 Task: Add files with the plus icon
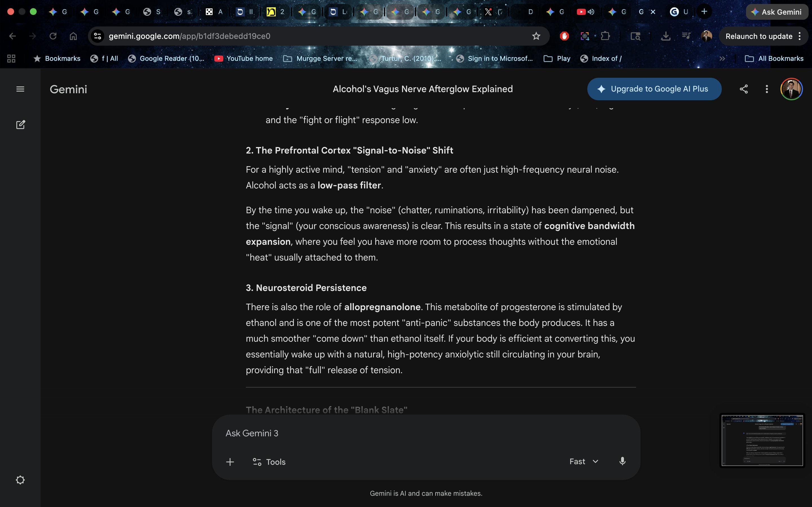(x=230, y=462)
